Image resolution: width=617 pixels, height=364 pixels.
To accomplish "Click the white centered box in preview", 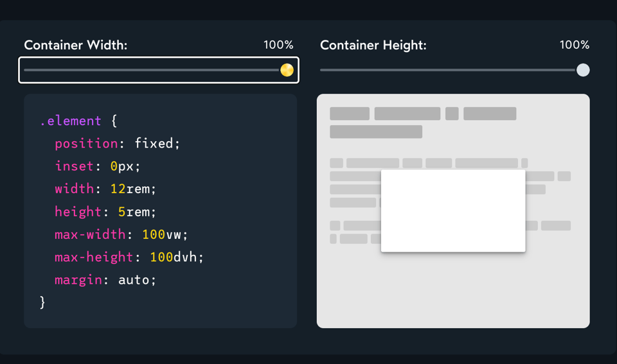I will click(x=453, y=211).
